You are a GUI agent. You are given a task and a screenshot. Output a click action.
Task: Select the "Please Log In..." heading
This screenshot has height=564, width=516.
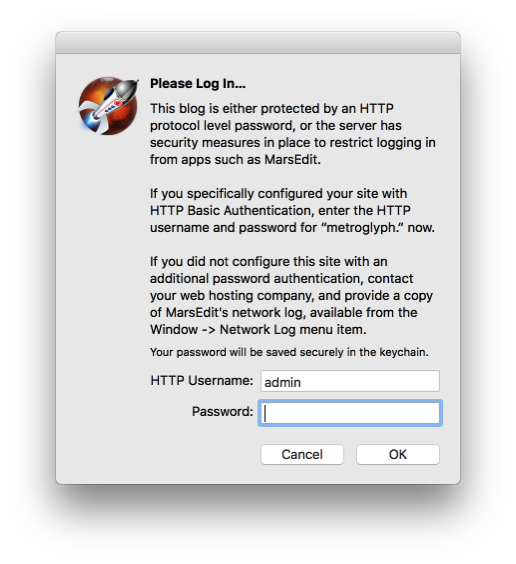(198, 83)
